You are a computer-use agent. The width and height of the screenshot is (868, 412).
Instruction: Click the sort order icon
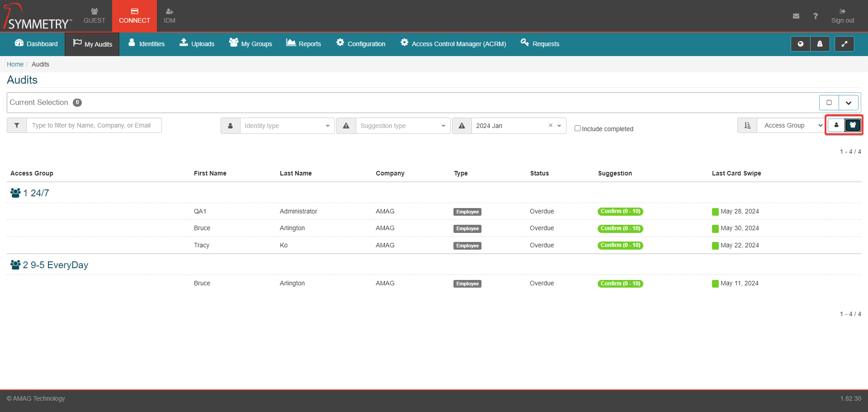[x=747, y=125]
